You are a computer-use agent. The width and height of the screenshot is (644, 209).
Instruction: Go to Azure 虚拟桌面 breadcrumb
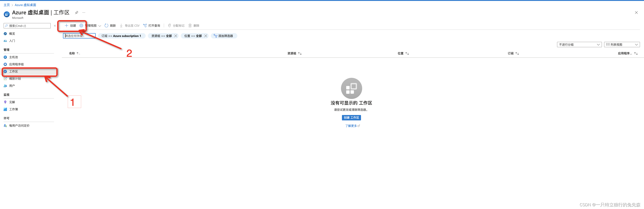[25, 5]
